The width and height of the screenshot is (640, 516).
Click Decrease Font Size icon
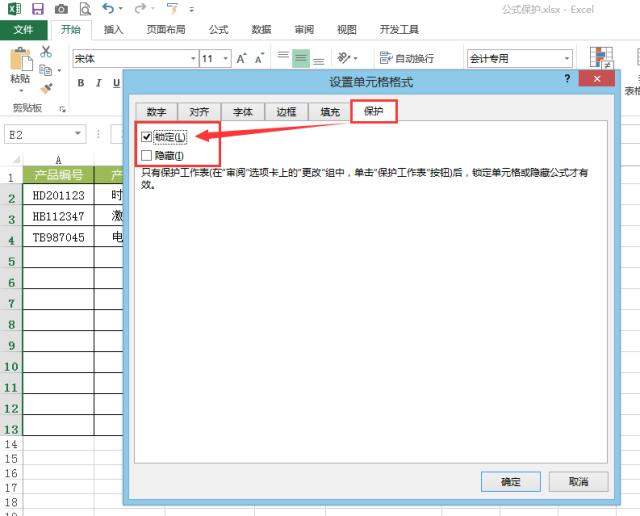(259, 59)
